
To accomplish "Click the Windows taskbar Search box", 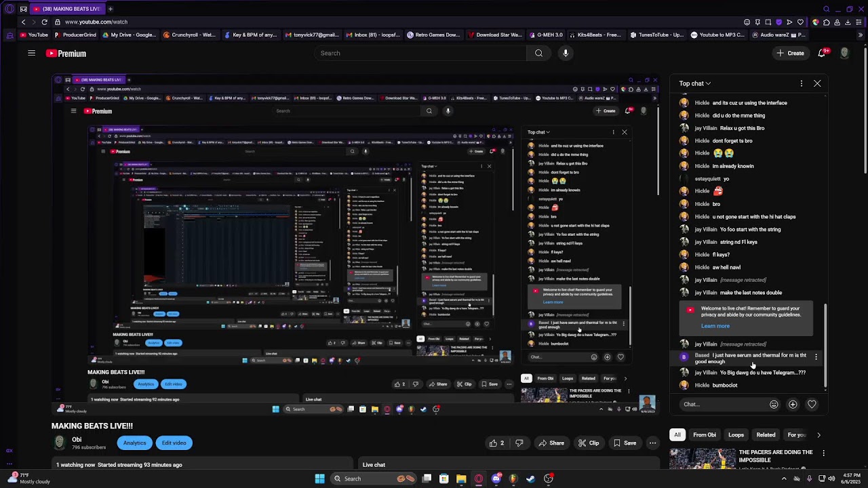I will (x=372, y=479).
